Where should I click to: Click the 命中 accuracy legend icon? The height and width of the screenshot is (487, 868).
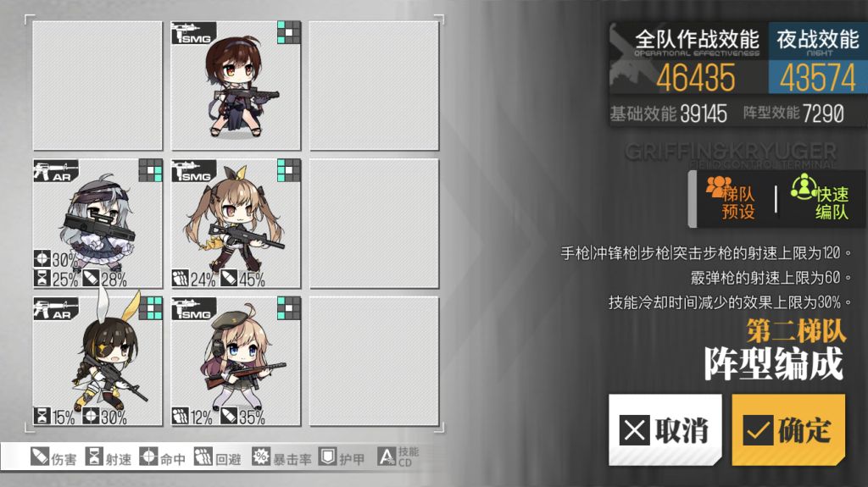[x=148, y=457]
